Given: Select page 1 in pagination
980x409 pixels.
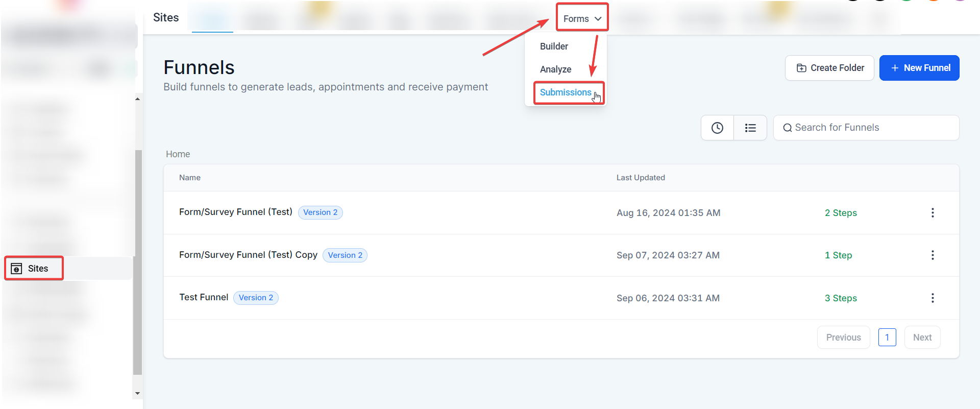Looking at the screenshot, I should 887,338.
